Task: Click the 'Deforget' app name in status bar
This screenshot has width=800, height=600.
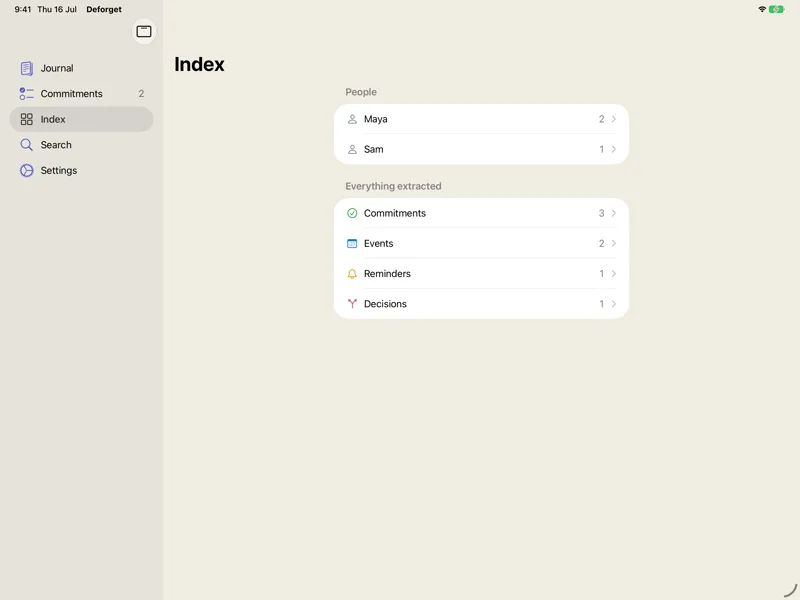Action: [104, 9]
